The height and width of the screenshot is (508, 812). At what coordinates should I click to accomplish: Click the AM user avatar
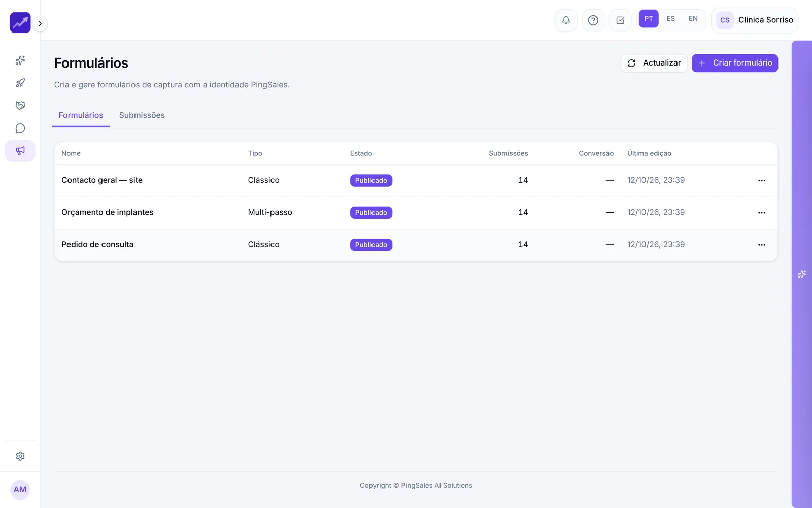click(20, 490)
